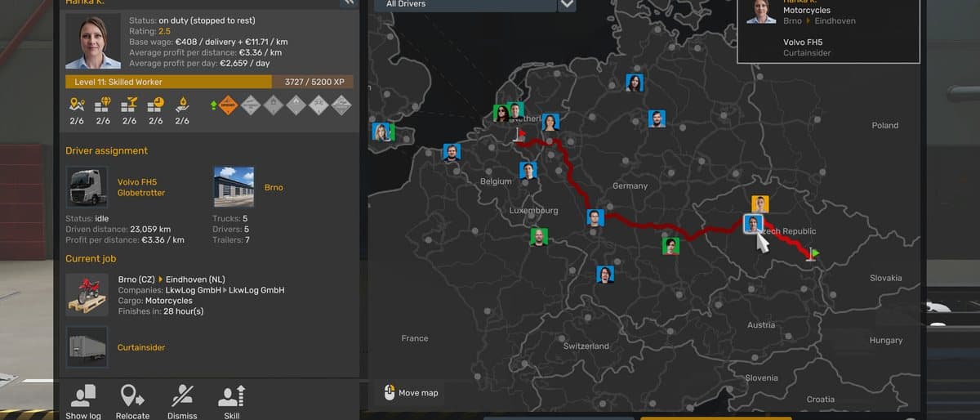Click the orange explosives ADR class icon
This screenshot has height=420, width=980.
coord(228,105)
